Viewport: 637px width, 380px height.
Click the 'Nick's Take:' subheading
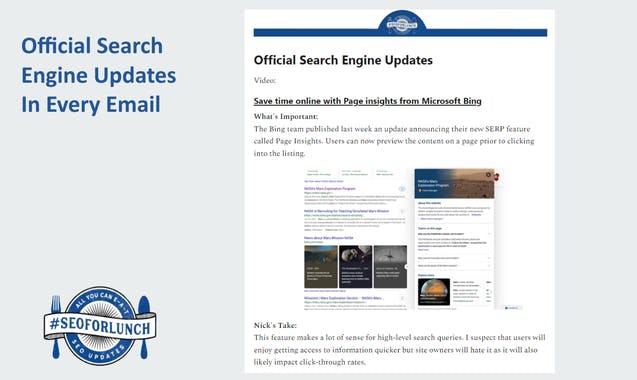(275, 325)
